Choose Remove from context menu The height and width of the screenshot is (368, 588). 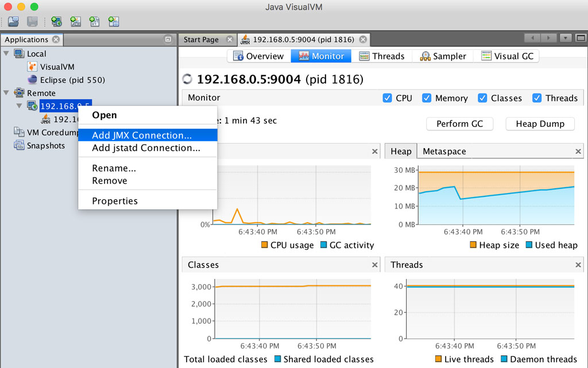148,181
